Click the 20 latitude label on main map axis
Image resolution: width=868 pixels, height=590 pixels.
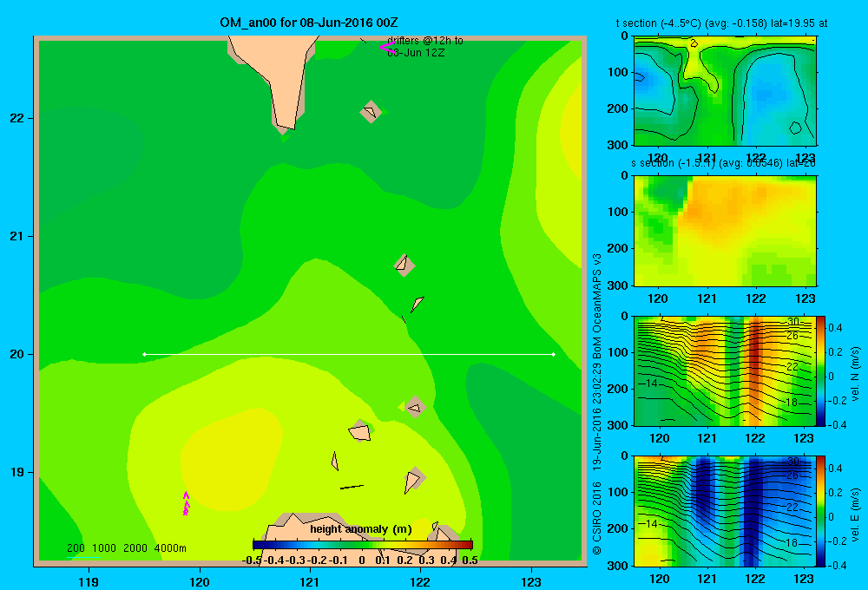(x=17, y=354)
